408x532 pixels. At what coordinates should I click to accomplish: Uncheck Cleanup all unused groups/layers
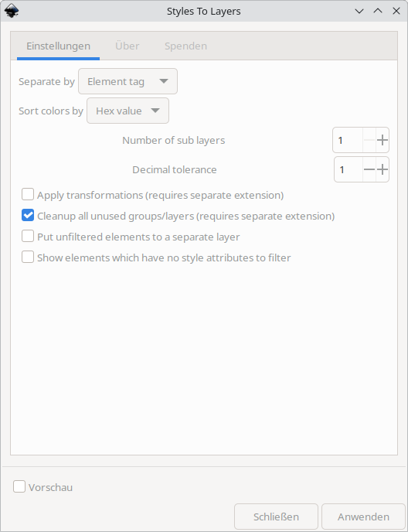28,216
